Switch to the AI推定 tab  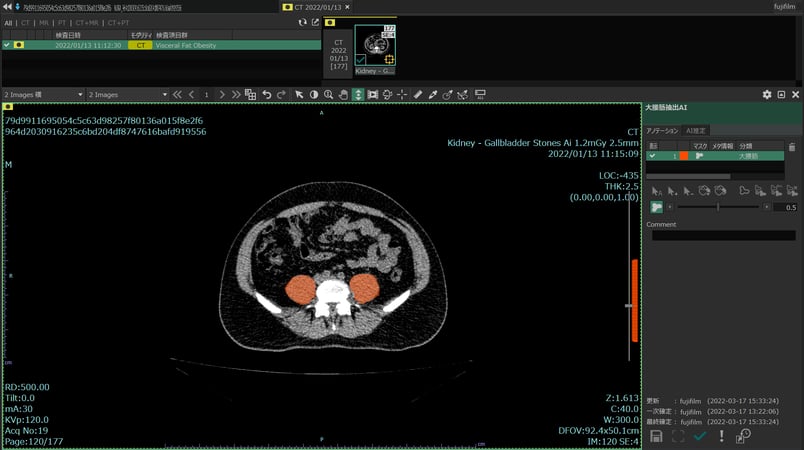coord(696,130)
